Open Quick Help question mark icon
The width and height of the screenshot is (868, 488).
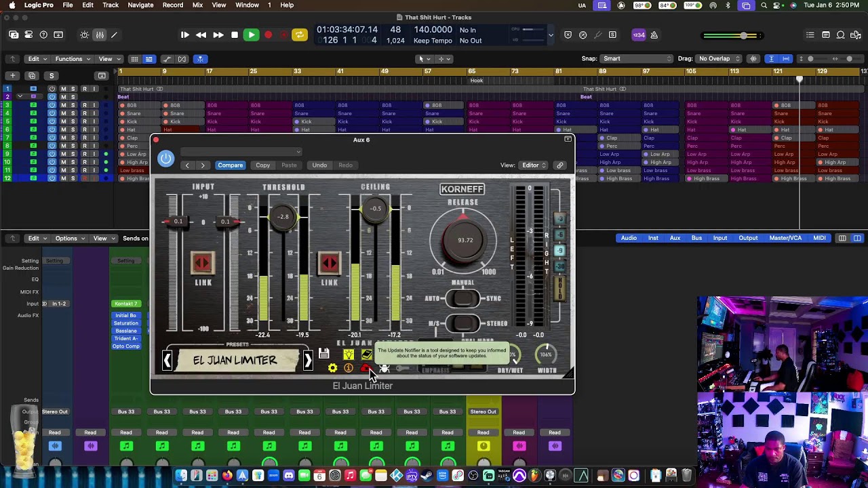pos(43,35)
